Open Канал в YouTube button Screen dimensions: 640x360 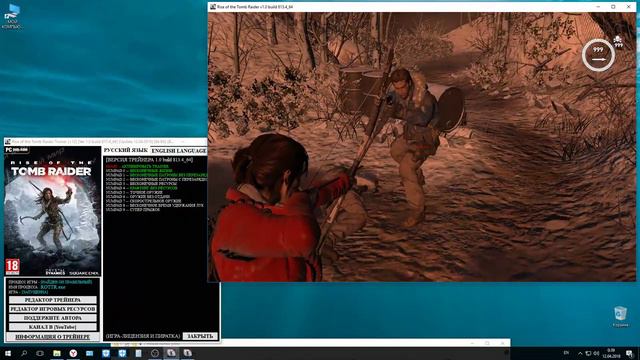pyautogui.click(x=53, y=327)
